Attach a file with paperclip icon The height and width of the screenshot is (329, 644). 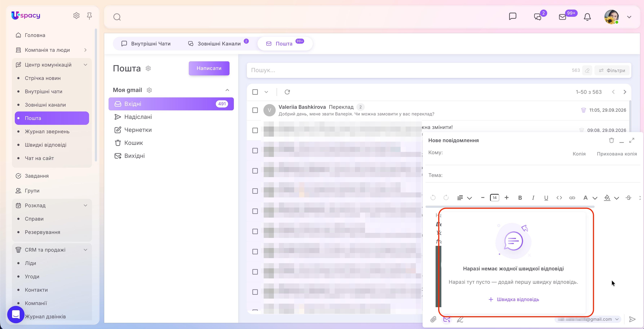tap(433, 319)
